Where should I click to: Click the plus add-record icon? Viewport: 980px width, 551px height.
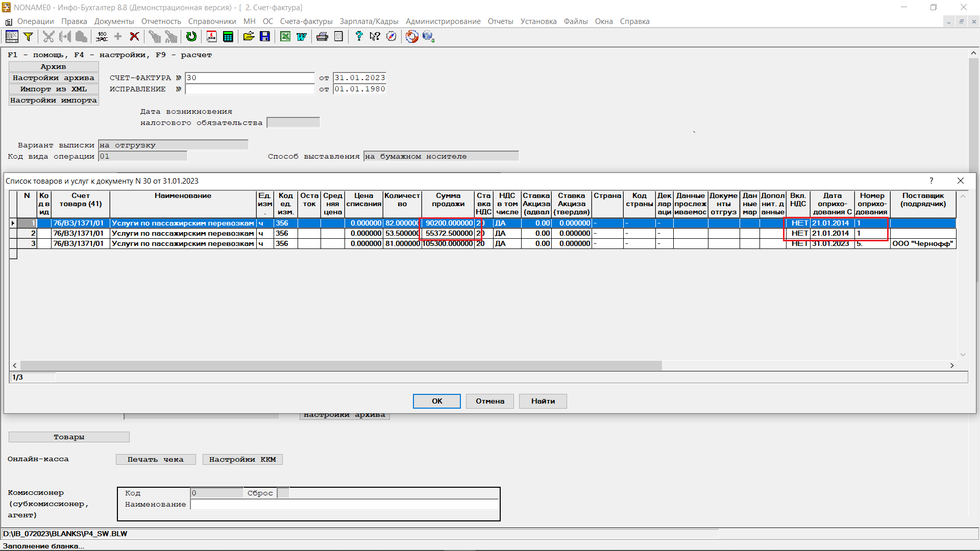point(118,36)
